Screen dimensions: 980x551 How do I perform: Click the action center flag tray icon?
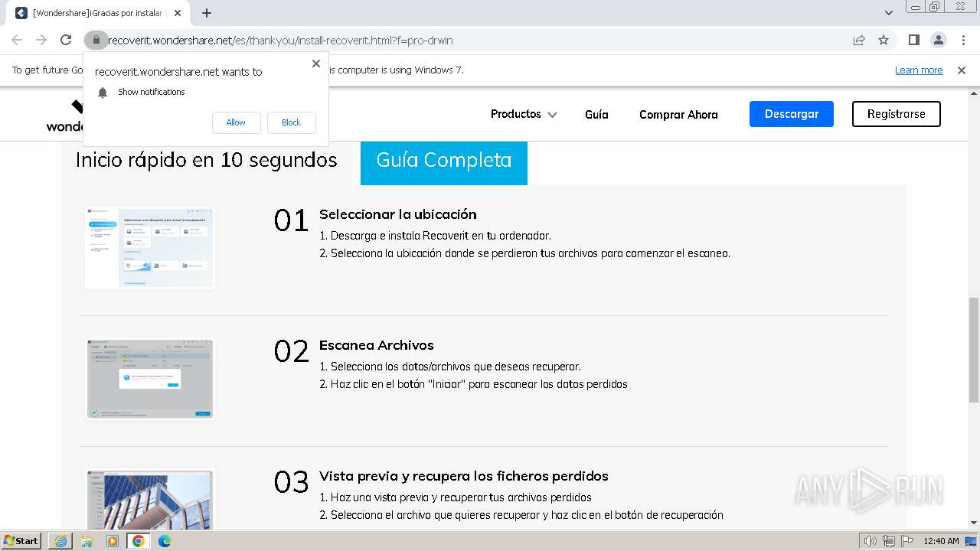tap(906, 541)
